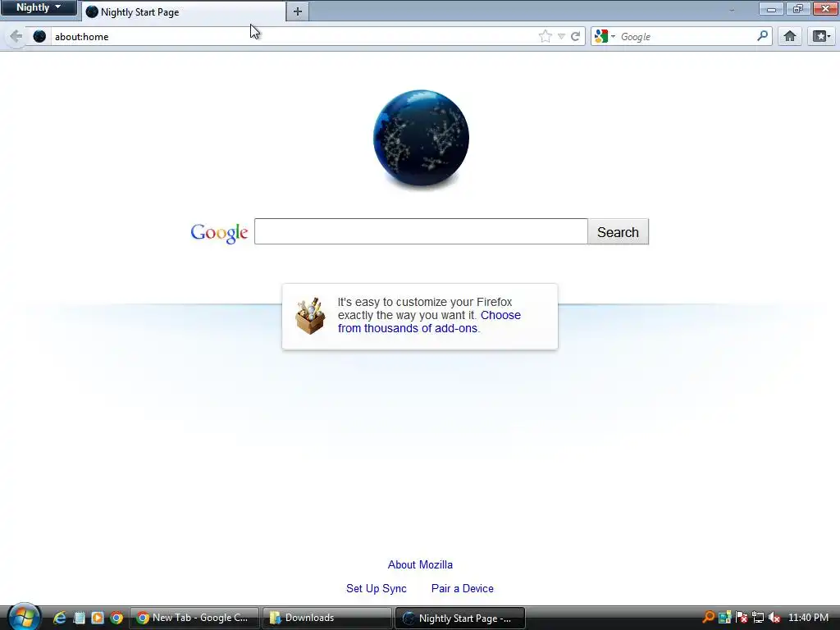840x630 pixels.
Task: Open the search engine selector dropdown
Action: point(605,36)
